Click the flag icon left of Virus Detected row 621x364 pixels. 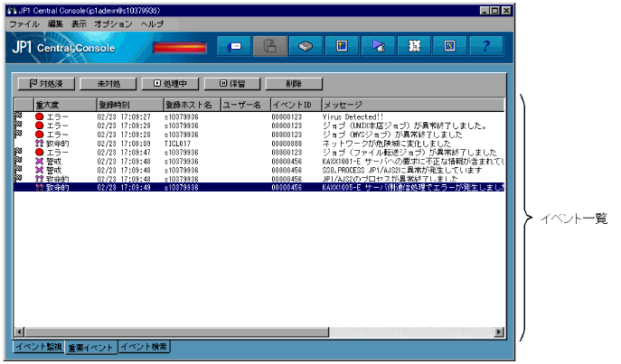18,117
